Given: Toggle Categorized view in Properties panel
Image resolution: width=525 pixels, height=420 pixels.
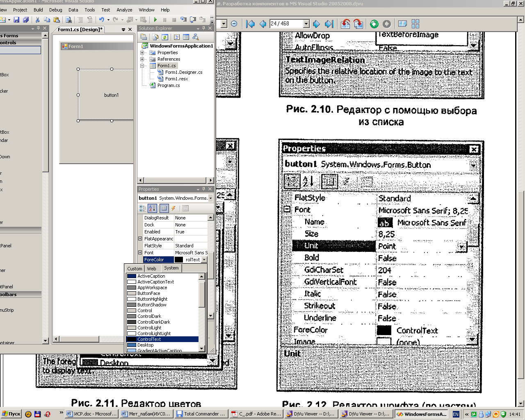Looking at the screenshot, I should tap(143, 208).
